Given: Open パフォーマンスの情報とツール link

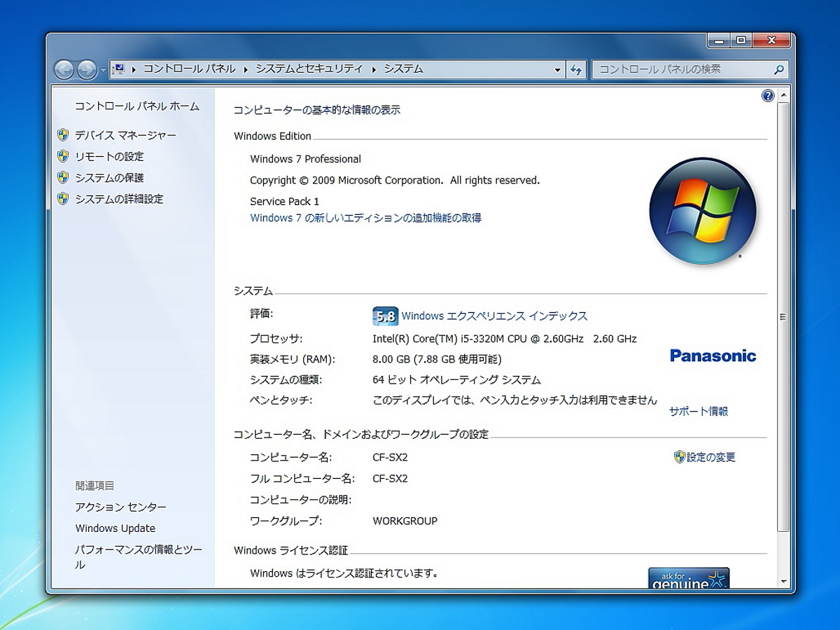Looking at the screenshot, I should 139,557.
